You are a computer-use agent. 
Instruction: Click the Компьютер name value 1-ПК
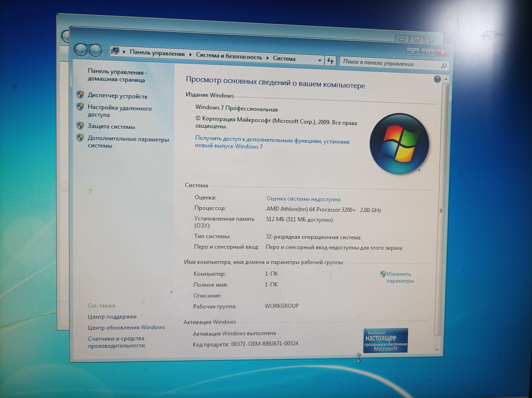click(x=271, y=274)
